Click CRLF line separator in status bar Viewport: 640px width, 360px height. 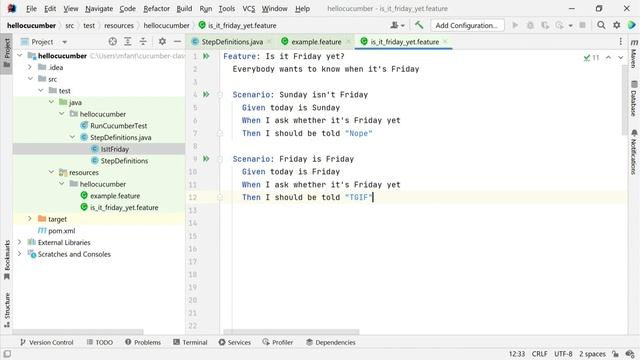coord(539,354)
